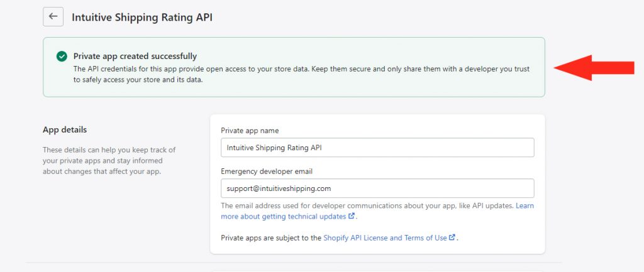Click external link icon after technical updates
The image size is (644, 272).
[x=351, y=216]
